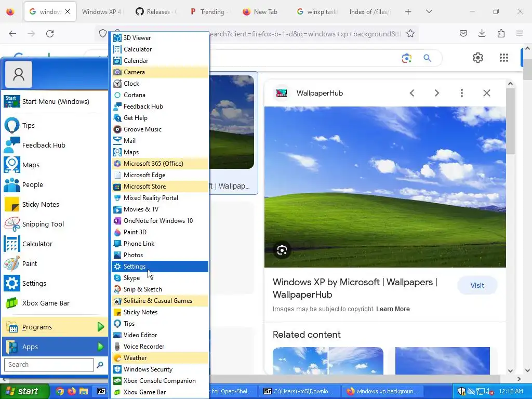This screenshot has width=532, height=399.
Task: Select Cortana in the Apps submenu
Action: [x=160, y=95]
